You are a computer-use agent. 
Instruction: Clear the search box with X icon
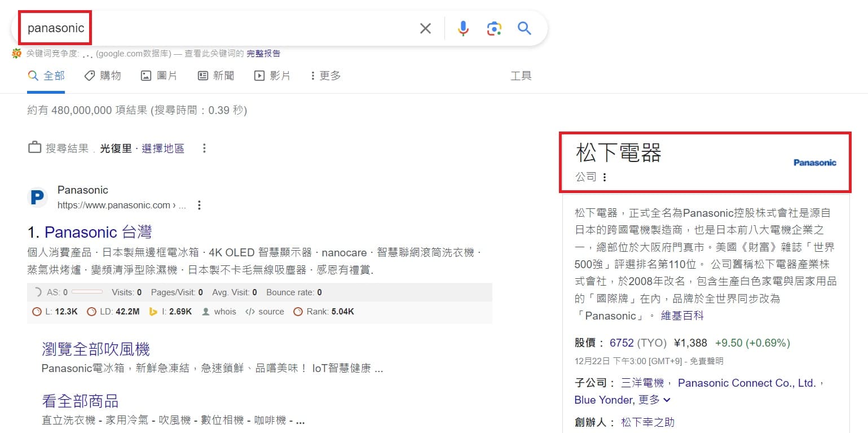[425, 28]
